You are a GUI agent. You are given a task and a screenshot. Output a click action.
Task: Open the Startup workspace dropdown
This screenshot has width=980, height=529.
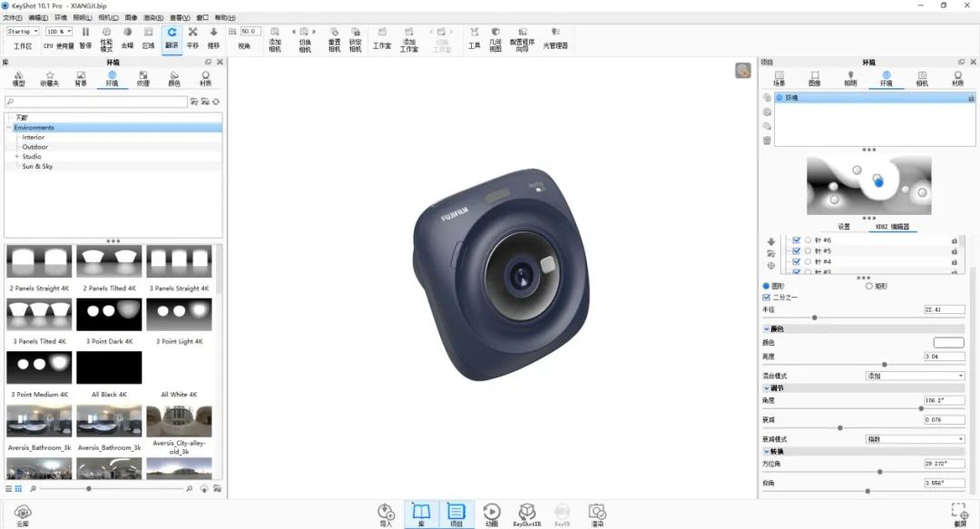coord(23,31)
